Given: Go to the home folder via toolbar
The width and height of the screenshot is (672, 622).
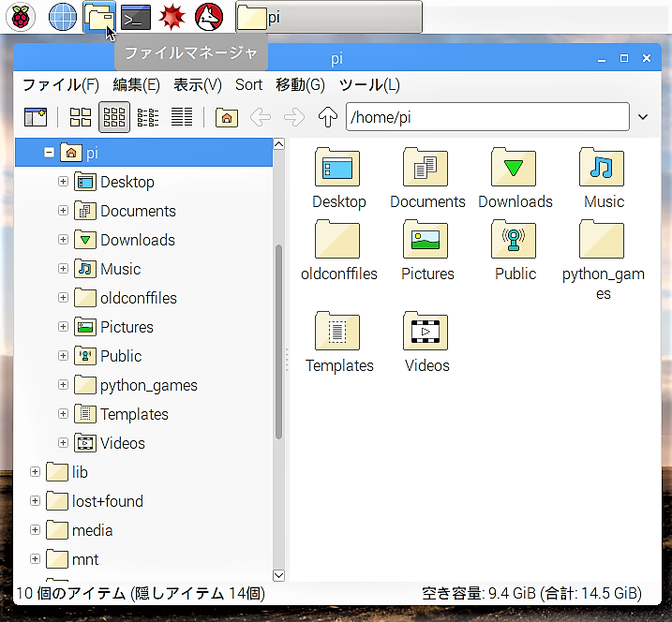Looking at the screenshot, I should coord(227,117).
